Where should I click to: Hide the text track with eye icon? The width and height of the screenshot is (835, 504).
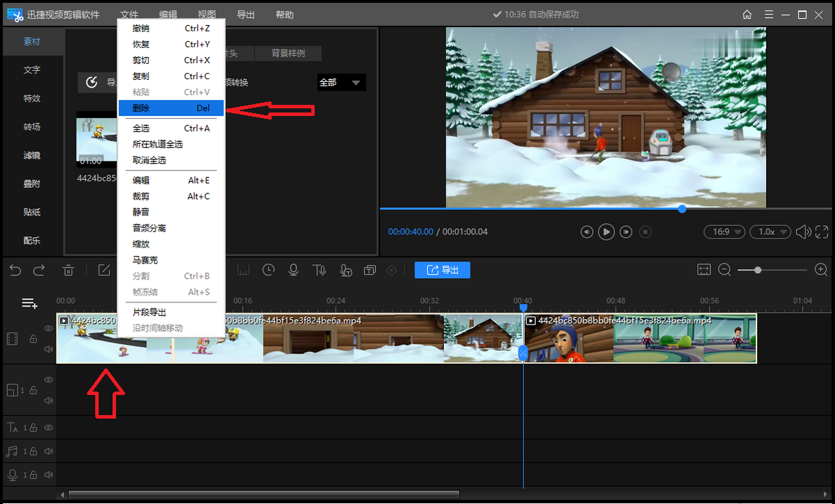point(49,428)
